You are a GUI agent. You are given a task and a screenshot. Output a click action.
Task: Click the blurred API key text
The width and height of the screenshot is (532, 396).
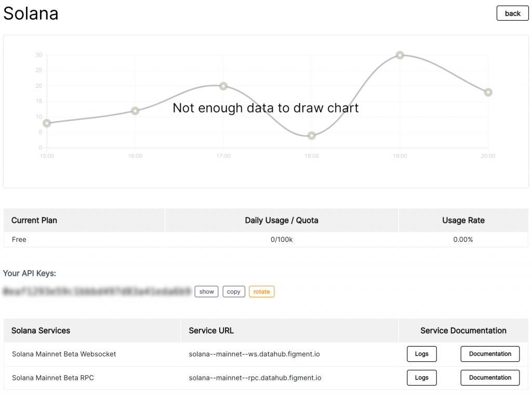click(x=97, y=292)
